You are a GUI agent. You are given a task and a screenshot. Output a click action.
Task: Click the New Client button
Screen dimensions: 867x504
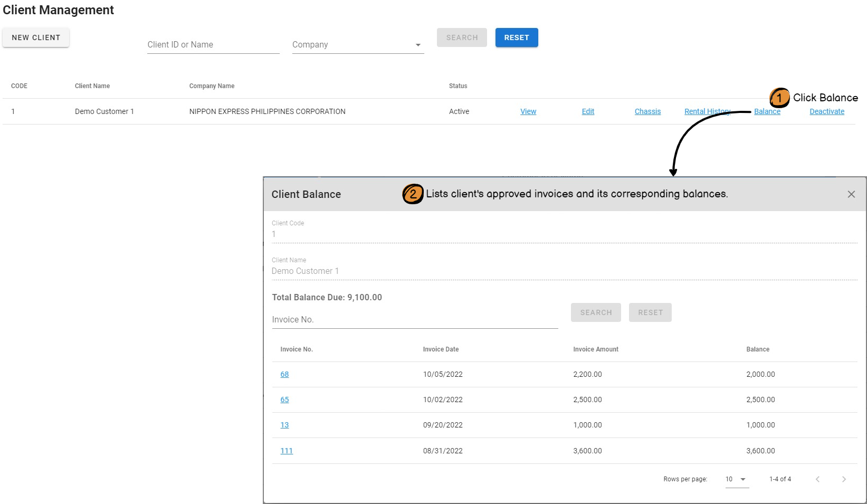point(36,37)
